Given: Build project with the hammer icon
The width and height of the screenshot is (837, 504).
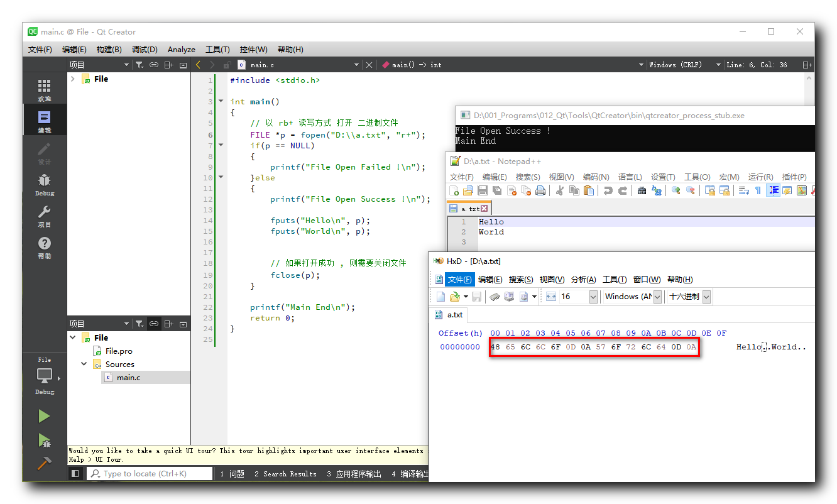Looking at the screenshot, I should (44, 463).
